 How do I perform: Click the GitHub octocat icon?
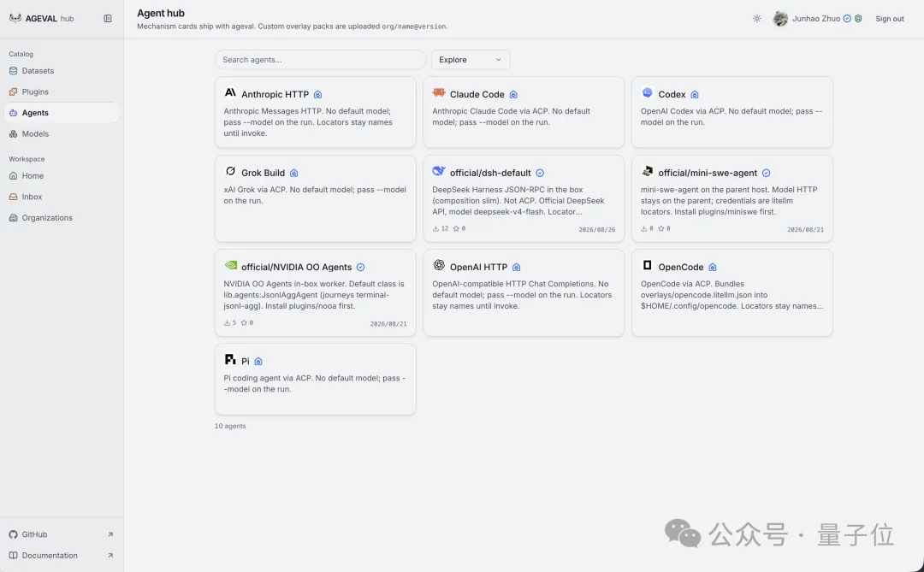click(14, 534)
